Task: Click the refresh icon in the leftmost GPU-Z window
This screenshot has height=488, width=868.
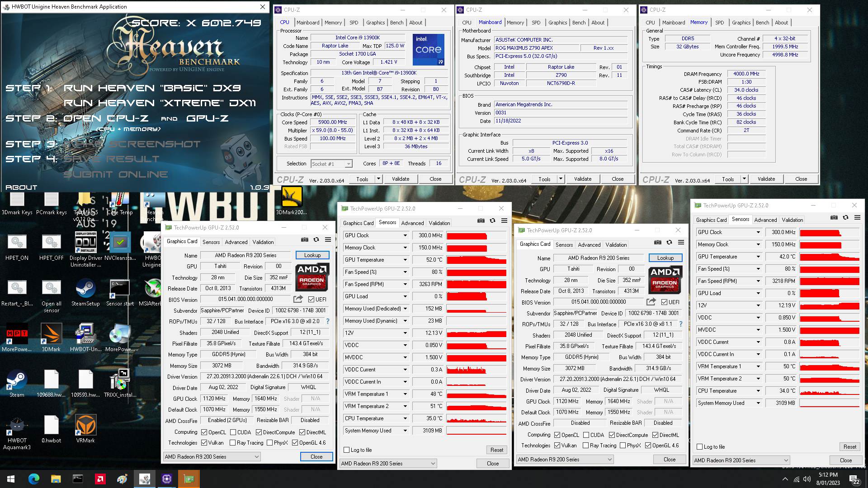Action: click(x=316, y=239)
